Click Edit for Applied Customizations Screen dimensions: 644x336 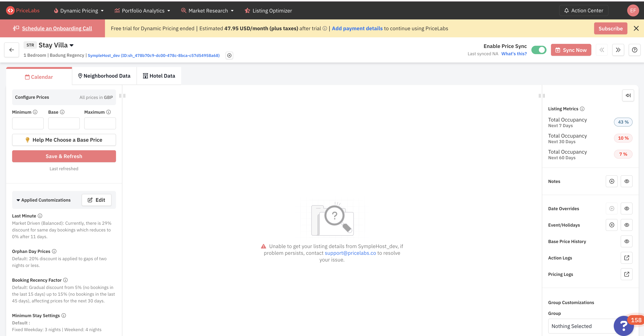click(97, 200)
